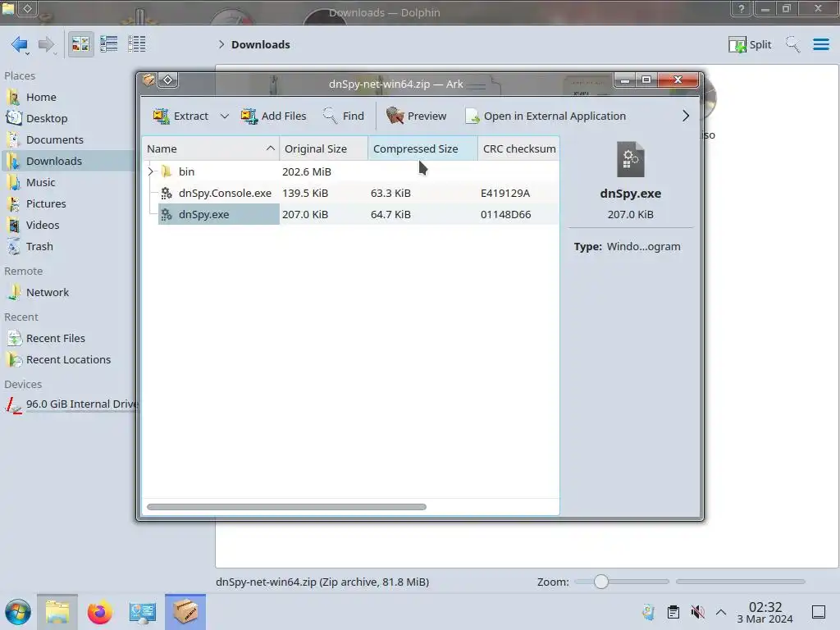Select the bin folder row
Viewport: 840px width, 630px height.
350,171
